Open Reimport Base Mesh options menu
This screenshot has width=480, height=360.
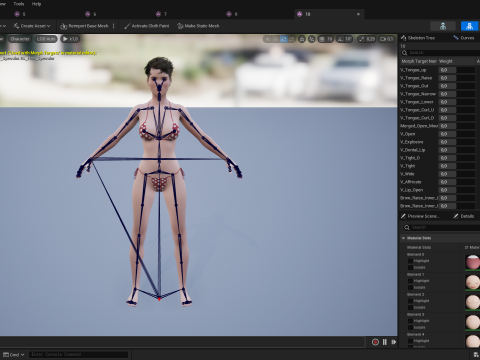[114, 26]
